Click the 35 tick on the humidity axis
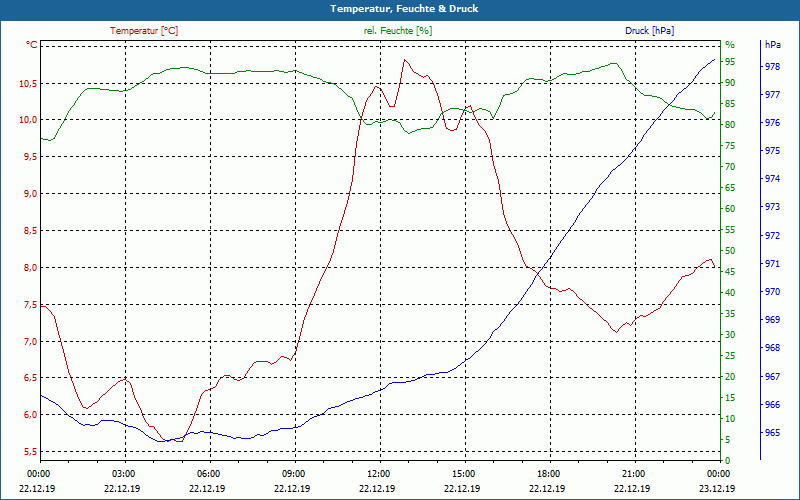The image size is (800, 500). click(x=730, y=314)
